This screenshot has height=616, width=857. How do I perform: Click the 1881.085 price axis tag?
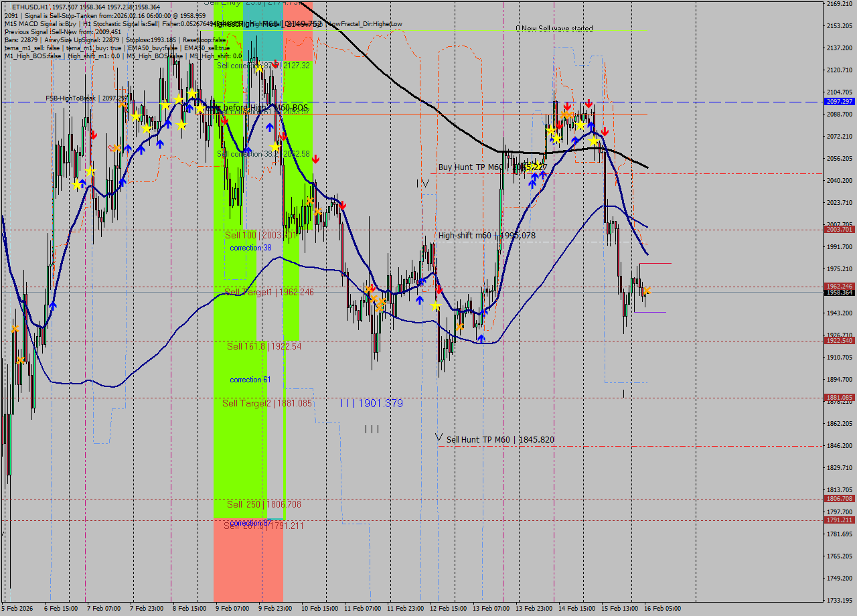pyautogui.click(x=839, y=398)
